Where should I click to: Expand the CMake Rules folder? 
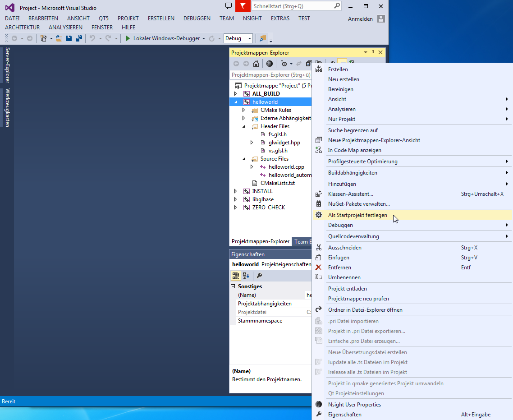pyautogui.click(x=243, y=110)
